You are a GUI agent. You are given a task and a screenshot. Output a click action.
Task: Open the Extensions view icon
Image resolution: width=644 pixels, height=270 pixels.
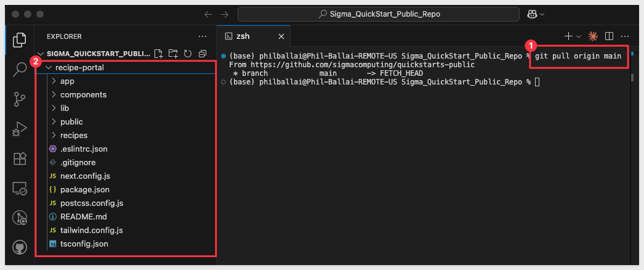tap(20, 158)
